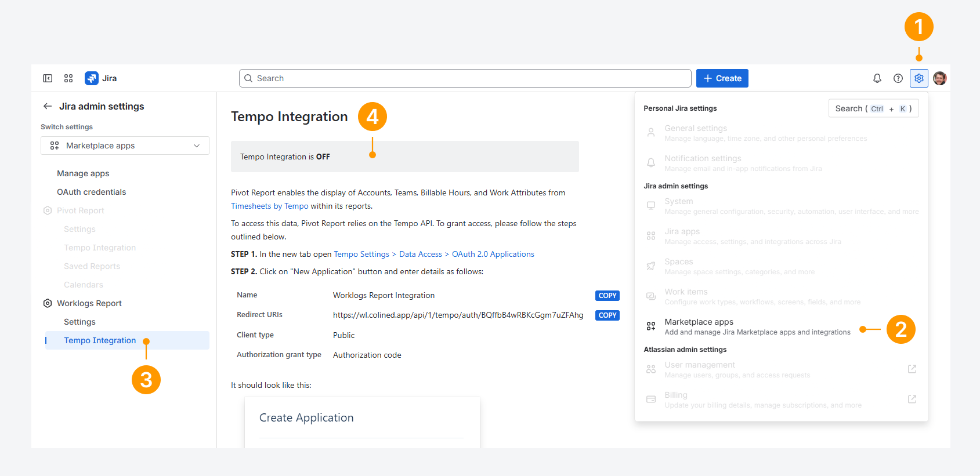Viewport: 980px width, 476px height.
Task: Open Notification settings menu entry
Action: coord(781,163)
